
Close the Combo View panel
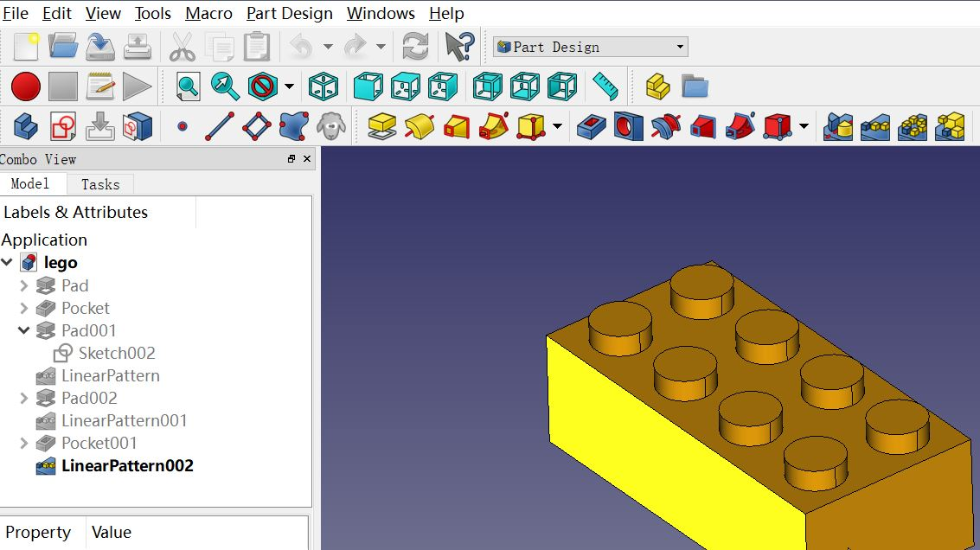[x=307, y=159]
